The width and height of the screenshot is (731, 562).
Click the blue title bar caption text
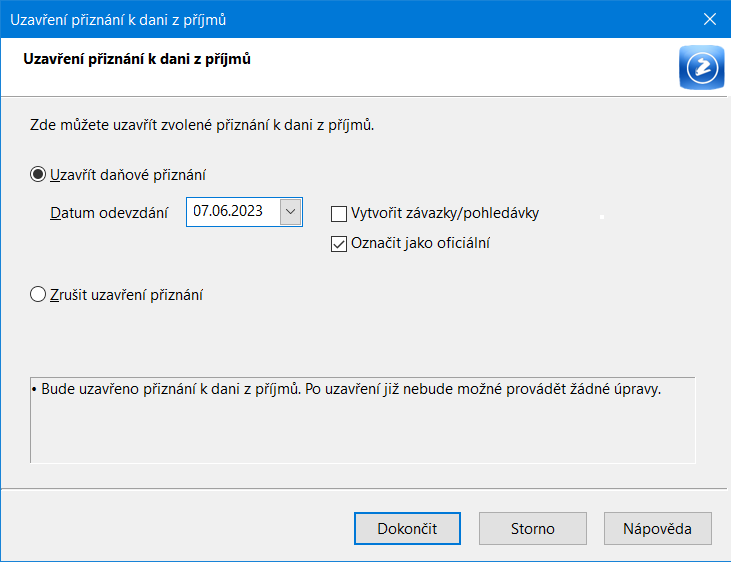point(118,20)
